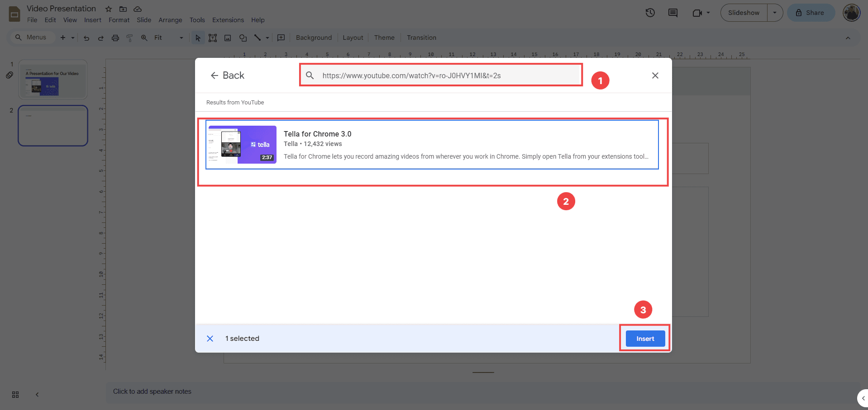
Task: Collapse the toolbar with the chevron
Action: [x=848, y=38]
